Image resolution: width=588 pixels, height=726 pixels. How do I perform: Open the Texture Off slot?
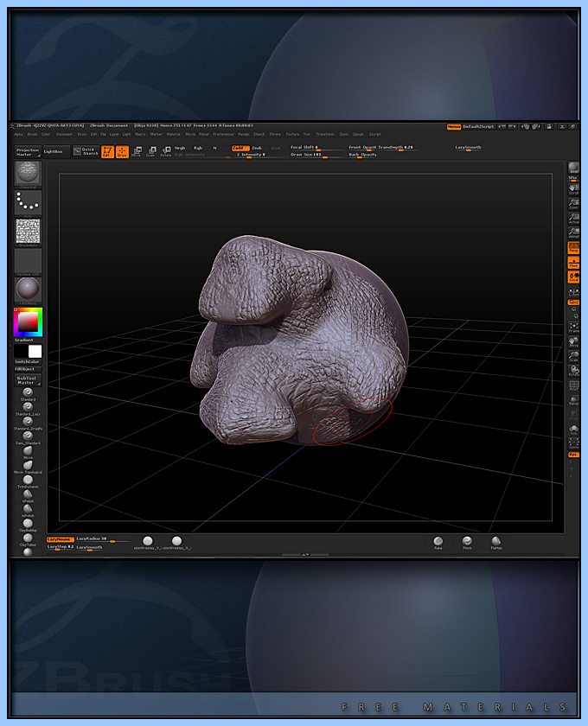pos(28,262)
